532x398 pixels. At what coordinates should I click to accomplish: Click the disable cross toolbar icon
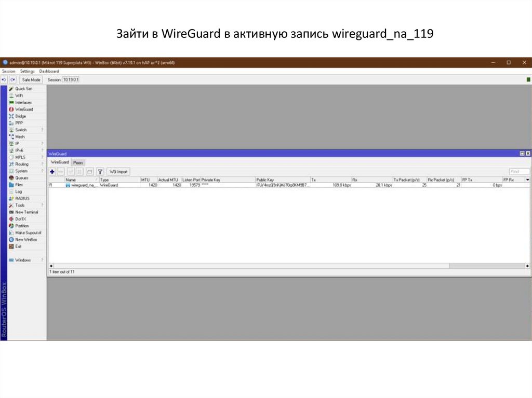[79, 172]
